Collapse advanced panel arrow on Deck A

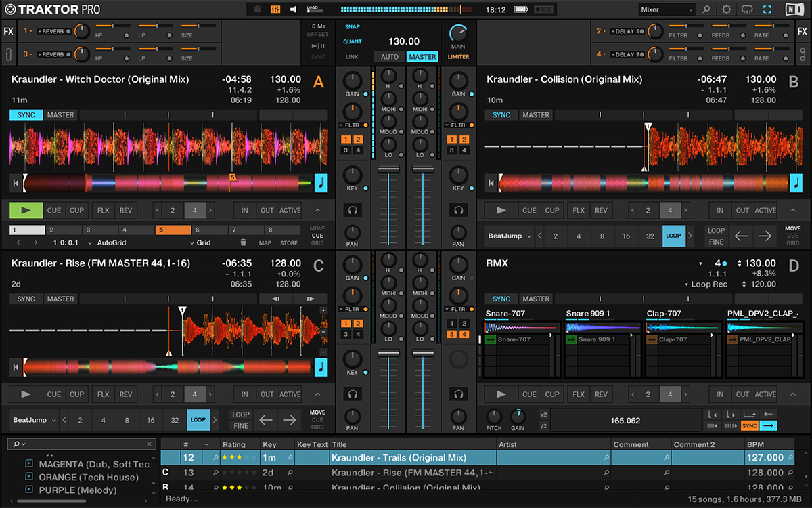pos(318,210)
